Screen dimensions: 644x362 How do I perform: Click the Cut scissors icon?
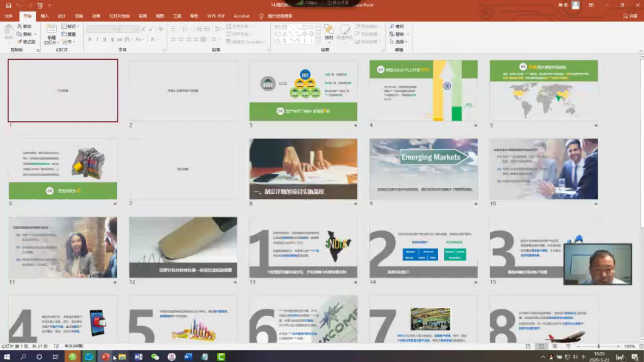click(x=20, y=26)
